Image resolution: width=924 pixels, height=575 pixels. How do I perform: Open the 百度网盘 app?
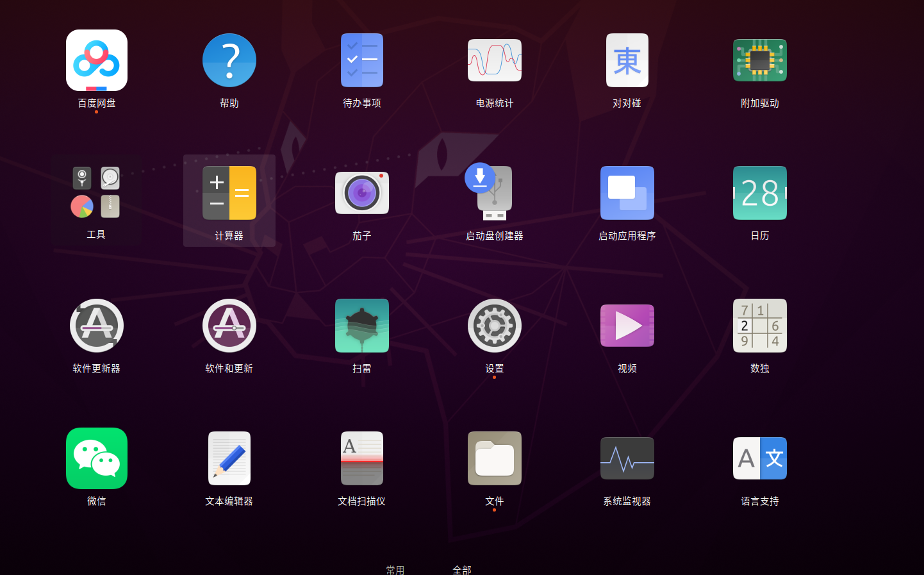97,60
